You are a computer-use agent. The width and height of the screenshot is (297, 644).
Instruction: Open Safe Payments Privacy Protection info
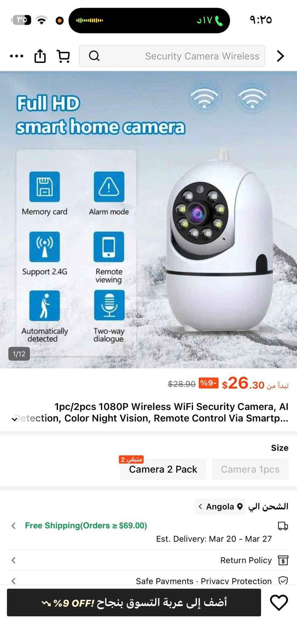tap(148, 580)
